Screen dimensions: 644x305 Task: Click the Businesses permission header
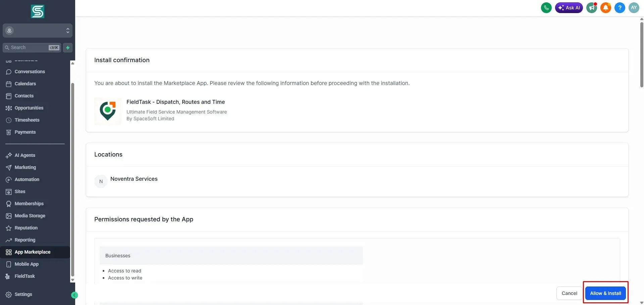click(231, 256)
